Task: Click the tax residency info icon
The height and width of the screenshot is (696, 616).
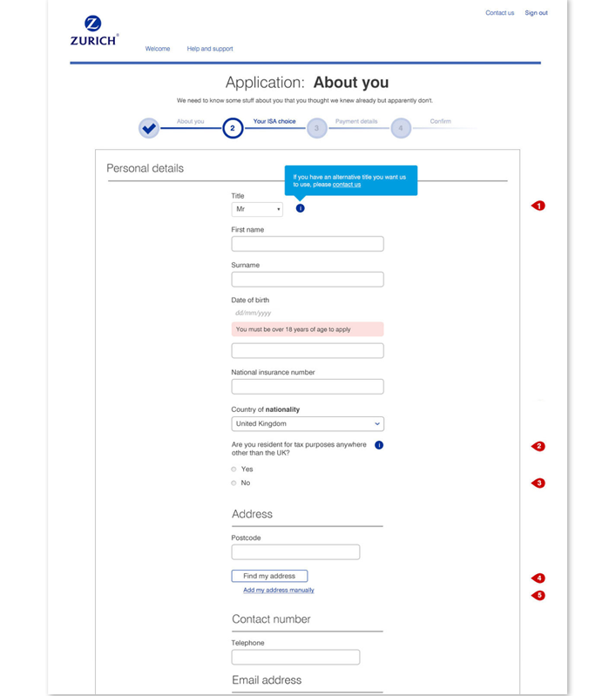Action: [379, 445]
